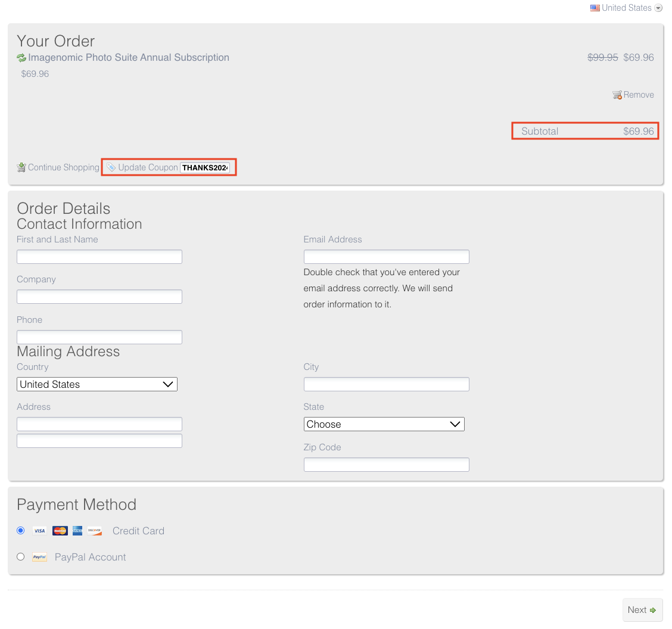Open the Country dropdown
The width and height of the screenshot is (672, 629).
(x=97, y=384)
